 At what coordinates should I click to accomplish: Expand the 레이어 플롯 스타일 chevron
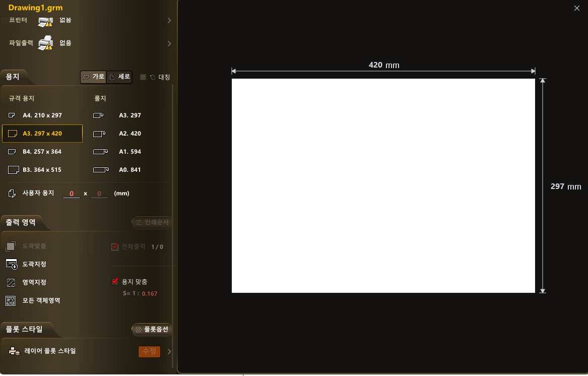click(169, 352)
